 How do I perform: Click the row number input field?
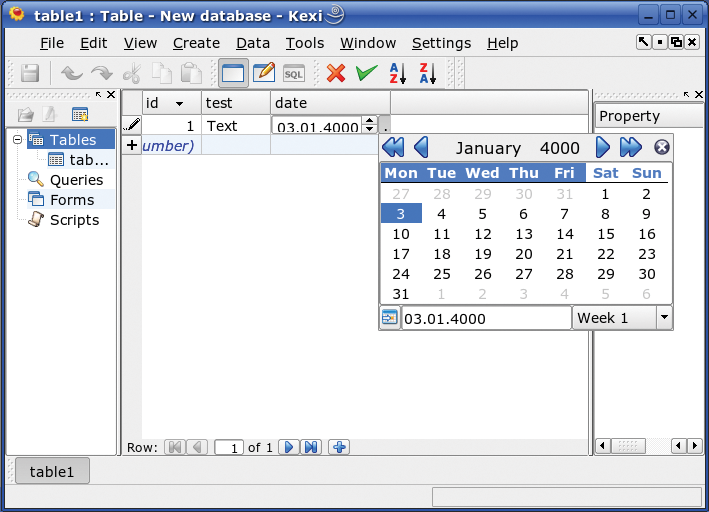(x=228, y=447)
